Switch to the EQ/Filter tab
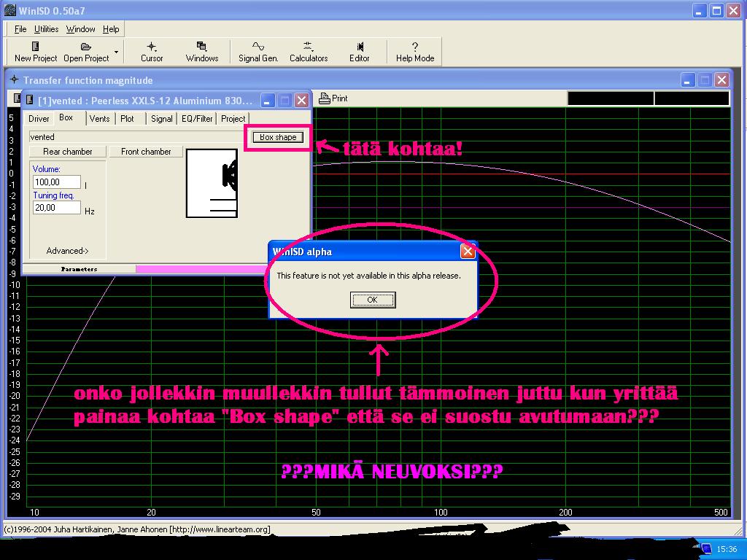The height and width of the screenshot is (560, 747). coord(197,118)
